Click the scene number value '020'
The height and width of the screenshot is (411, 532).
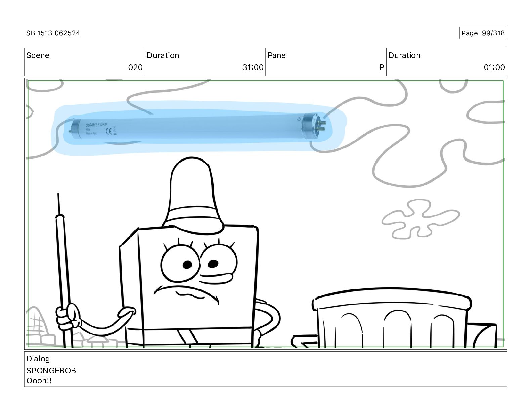135,67
